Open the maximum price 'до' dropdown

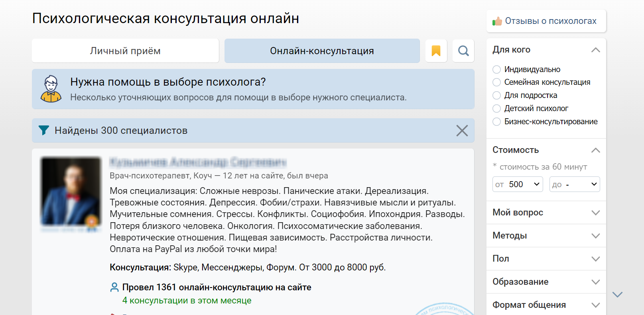575,184
